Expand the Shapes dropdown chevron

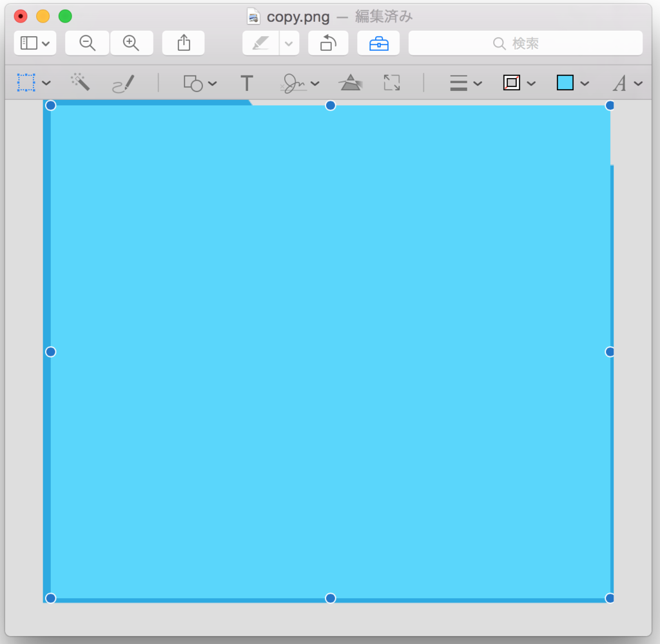pyautogui.click(x=213, y=84)
